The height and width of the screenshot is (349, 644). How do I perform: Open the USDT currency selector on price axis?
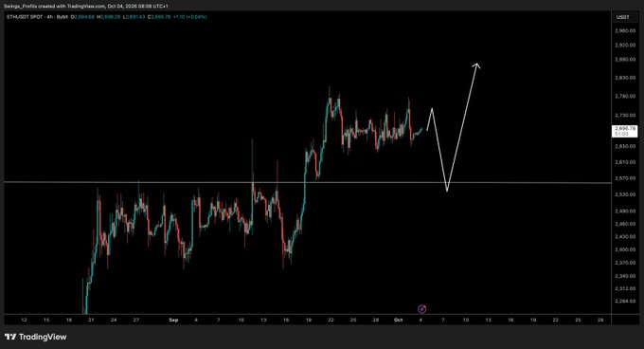(622, 17)
